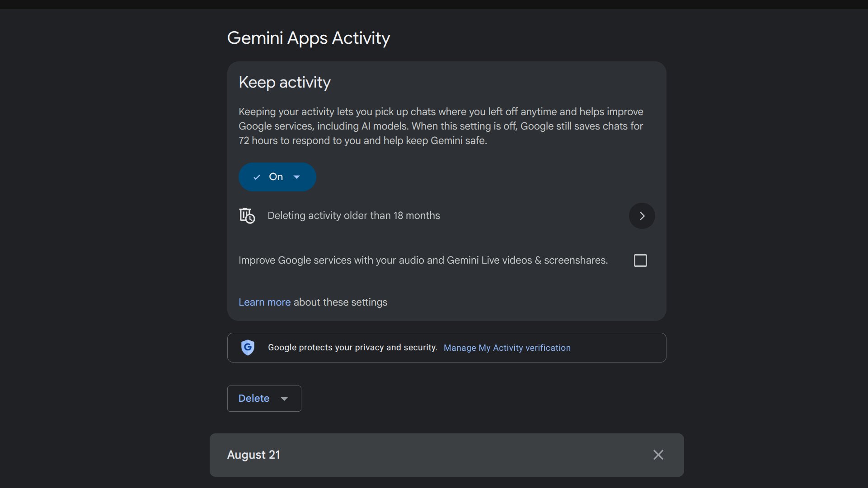The height and width of the screenshot is (488, 868).
Task: Click the Google shield privacy icon
Action: click(x=248, y=348)
